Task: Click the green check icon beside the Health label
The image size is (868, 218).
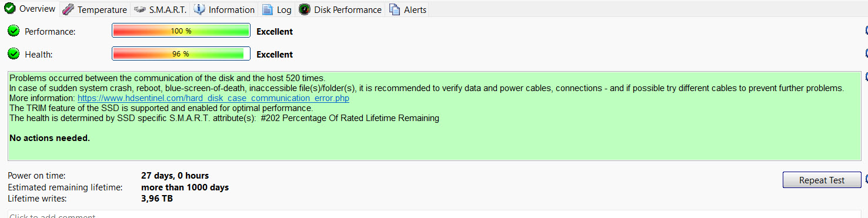Action: (14, 54)
